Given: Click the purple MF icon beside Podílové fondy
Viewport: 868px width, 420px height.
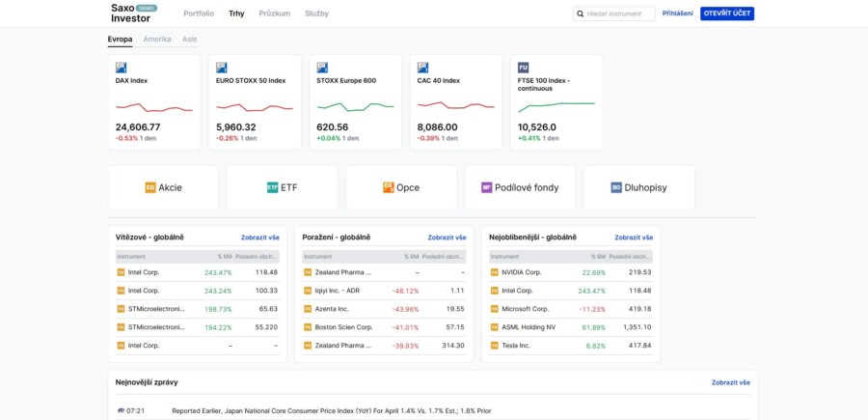Looking at the screenshot, I should pos(487,188).
